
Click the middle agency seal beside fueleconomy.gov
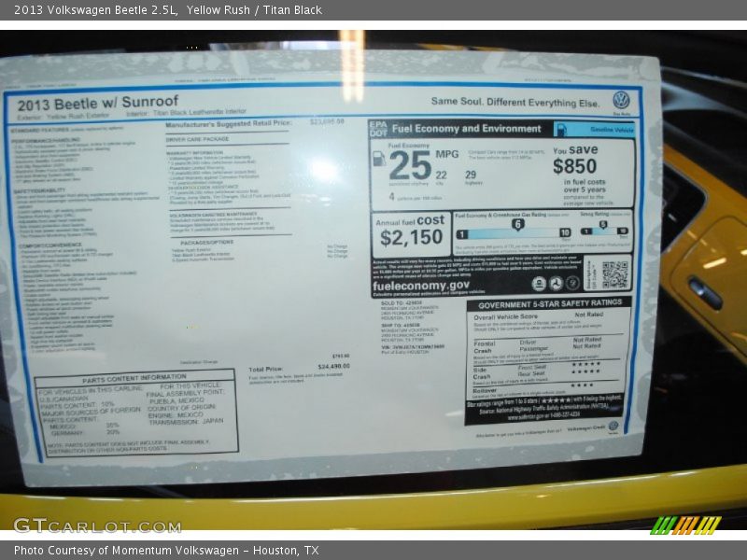556,284
